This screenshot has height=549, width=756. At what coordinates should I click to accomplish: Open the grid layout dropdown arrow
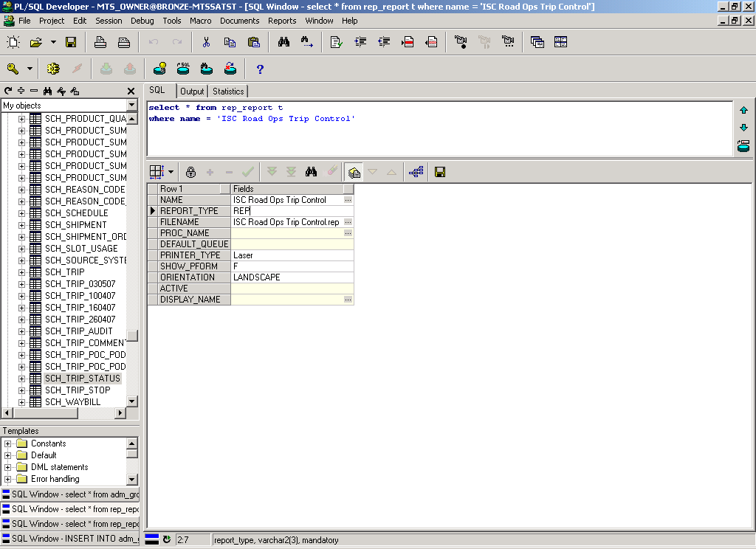[x=171, y=172]
